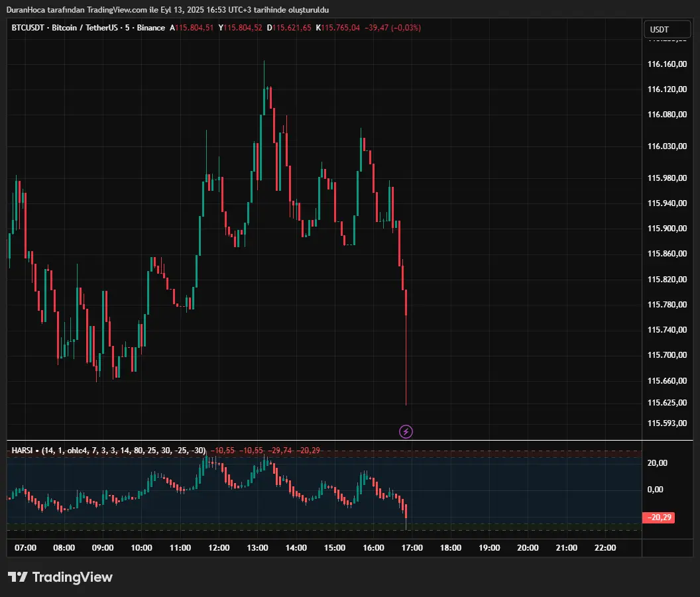
Task: Click the 21:00 time axis label
Action: click(567, 547)
